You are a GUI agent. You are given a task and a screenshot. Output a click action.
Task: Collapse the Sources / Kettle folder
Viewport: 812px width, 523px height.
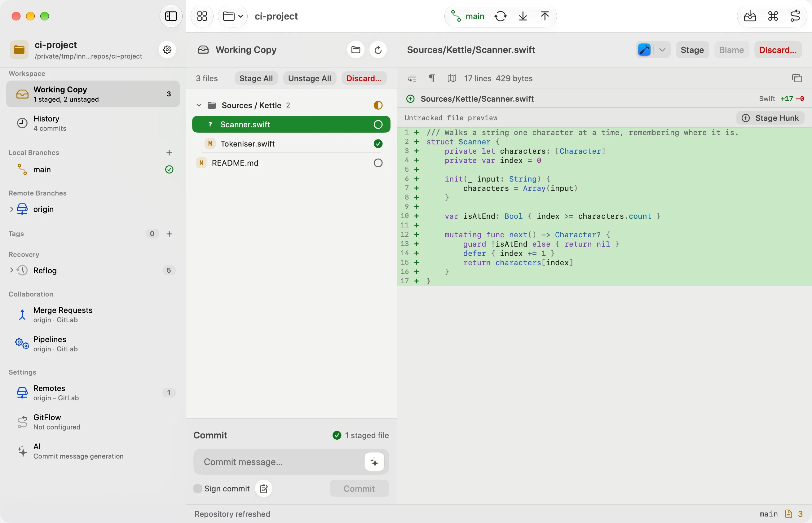(199, 105)
